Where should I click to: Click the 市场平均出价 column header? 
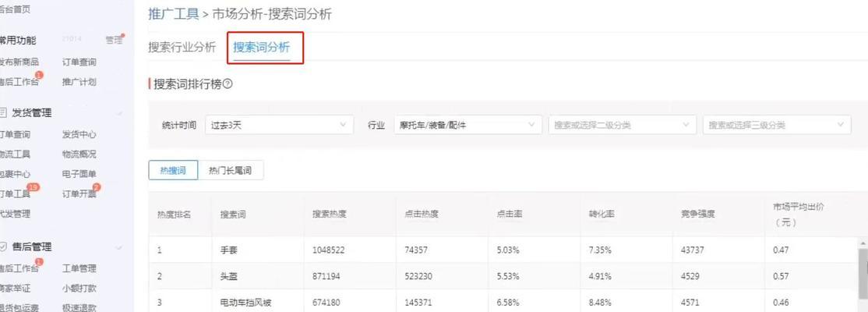click(x=799, y=214)
